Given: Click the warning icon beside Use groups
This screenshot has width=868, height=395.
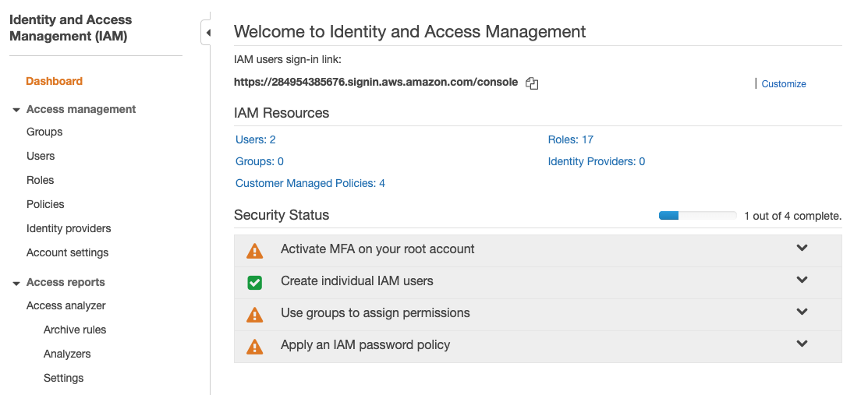Looking at the screenshot, I should [x=254, y=315].
